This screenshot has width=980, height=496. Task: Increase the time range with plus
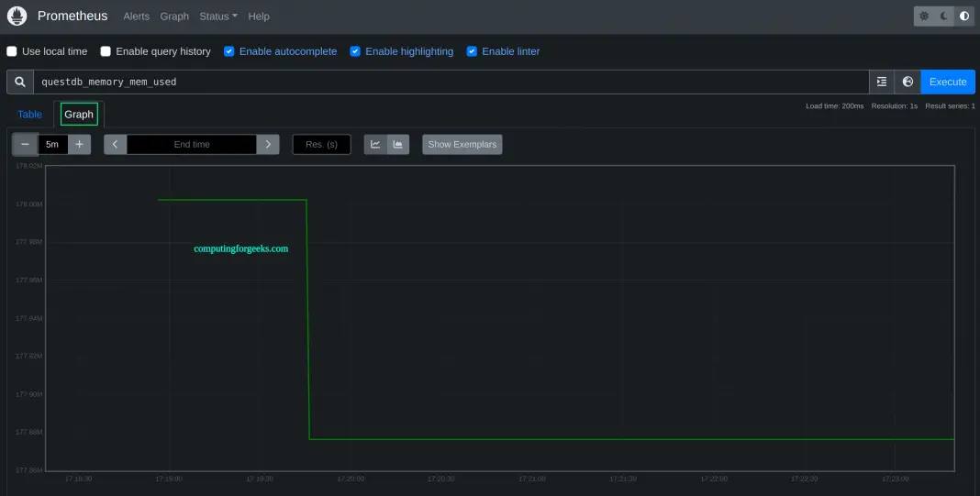pyautogui.click(x=79, y=144)
